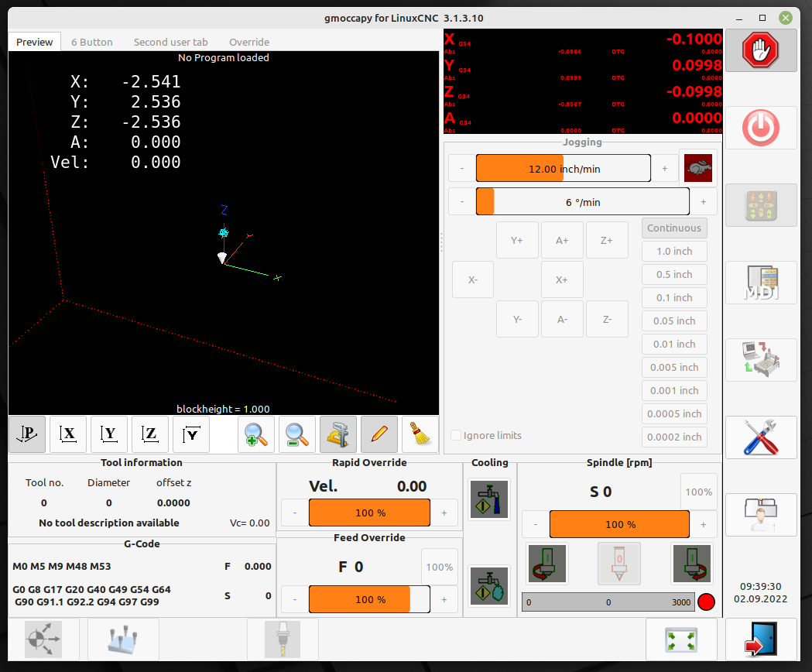Viewport: 812px width, 672px height.
Task: Jog axis with A- button
Action: 563,320
